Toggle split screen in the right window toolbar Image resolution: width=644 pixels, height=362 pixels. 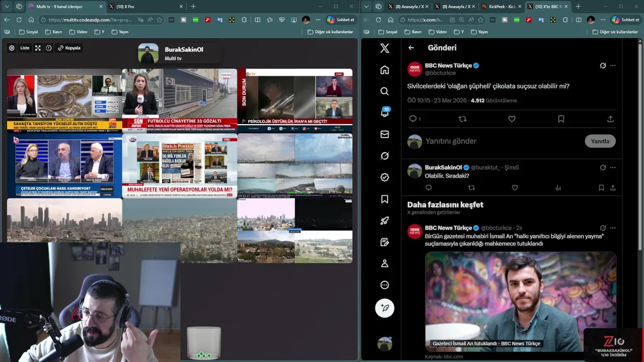(x=578, y=20)
